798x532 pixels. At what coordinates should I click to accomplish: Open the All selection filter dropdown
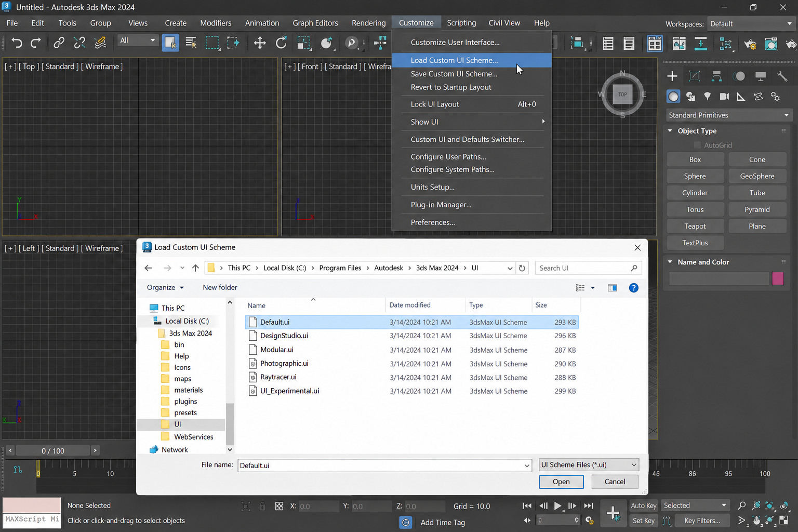point(138,41)
